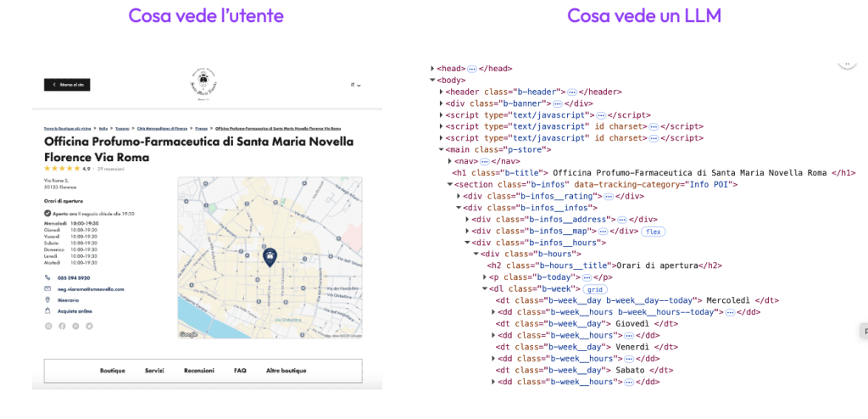Expand the header b-header node
Image resolution: width=868 pixels, height=419 pixels.
tap(442, 92)
